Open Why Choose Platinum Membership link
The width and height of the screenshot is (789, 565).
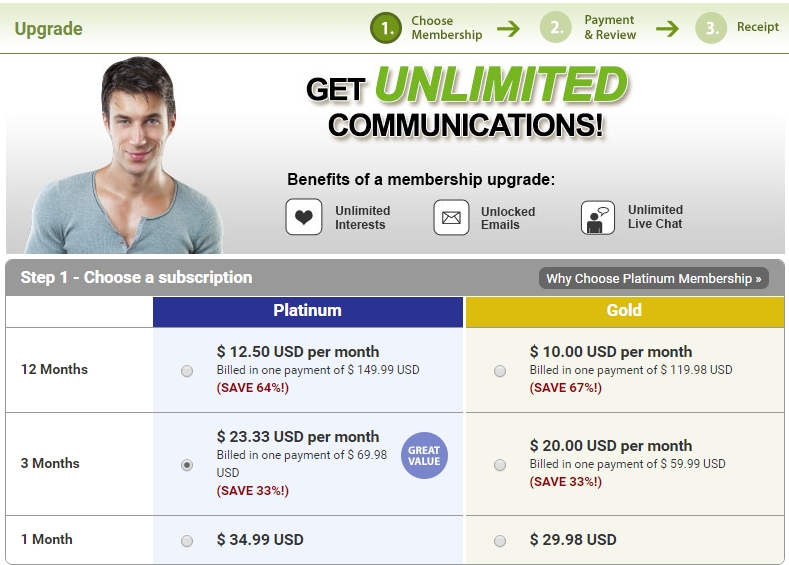point(653,279)
